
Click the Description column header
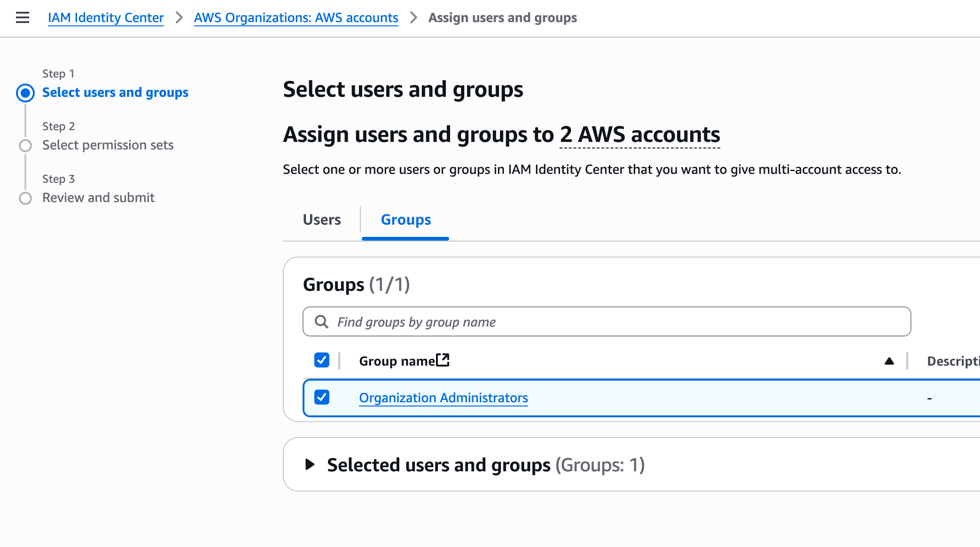953,361
